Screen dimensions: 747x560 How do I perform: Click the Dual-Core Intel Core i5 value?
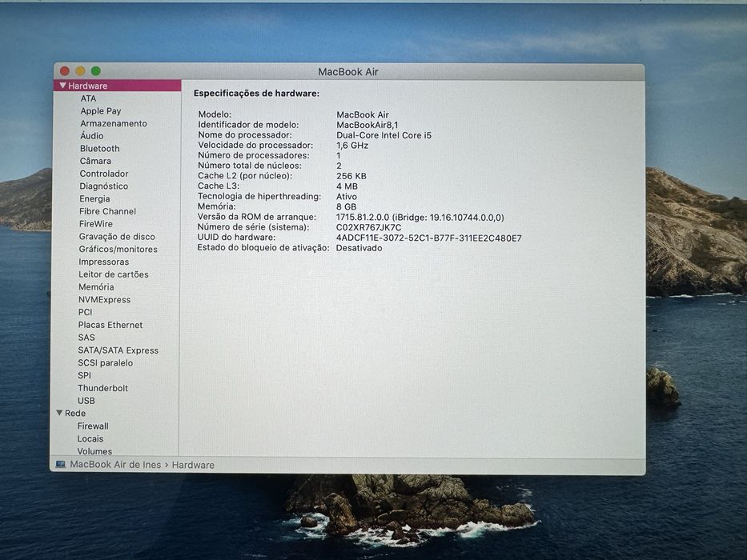pos(384,135)
